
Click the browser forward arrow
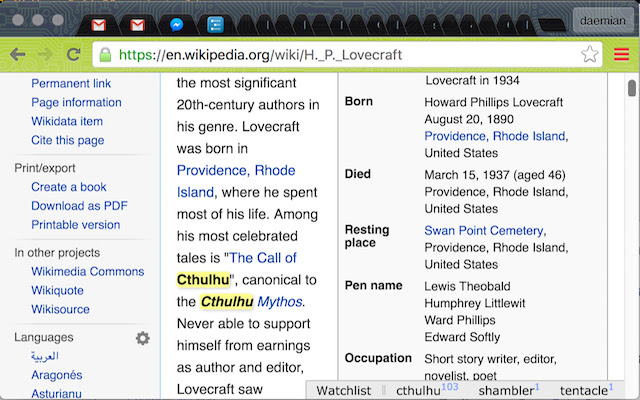[x=46, y=54]
